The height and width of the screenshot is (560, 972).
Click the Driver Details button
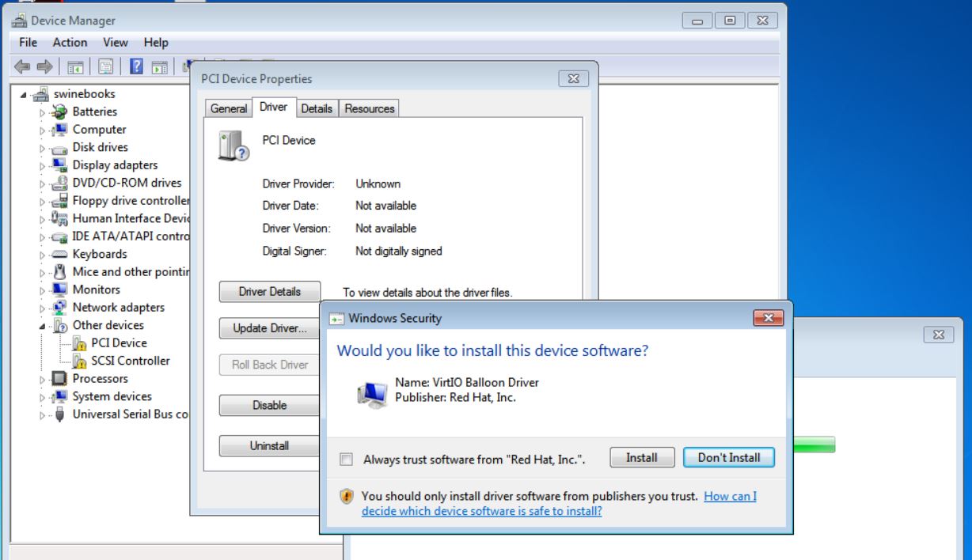coord(269,292)
